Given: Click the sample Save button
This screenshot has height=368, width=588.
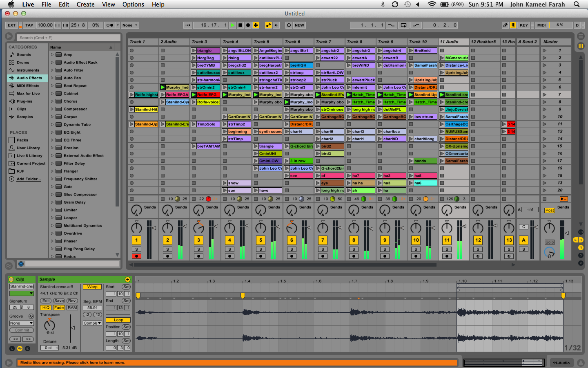Looking at the screenshot, I should pyautogui.click(x=59, y=301).
